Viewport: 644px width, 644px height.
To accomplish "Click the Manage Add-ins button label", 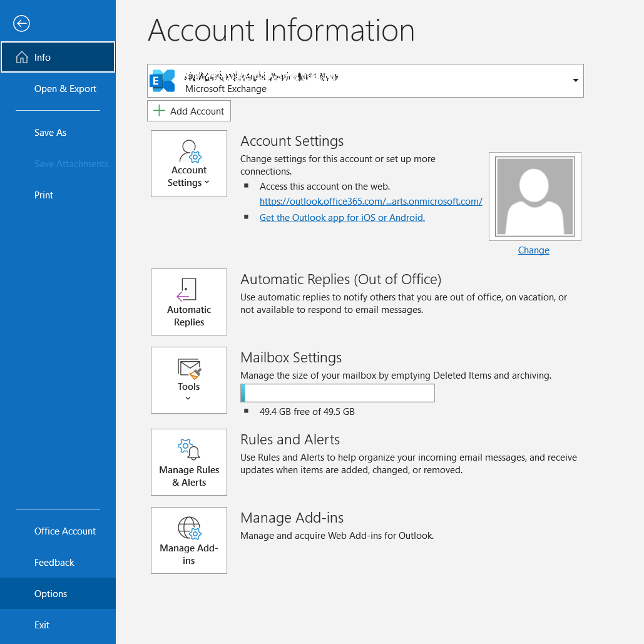I will (x=189, y=554).
